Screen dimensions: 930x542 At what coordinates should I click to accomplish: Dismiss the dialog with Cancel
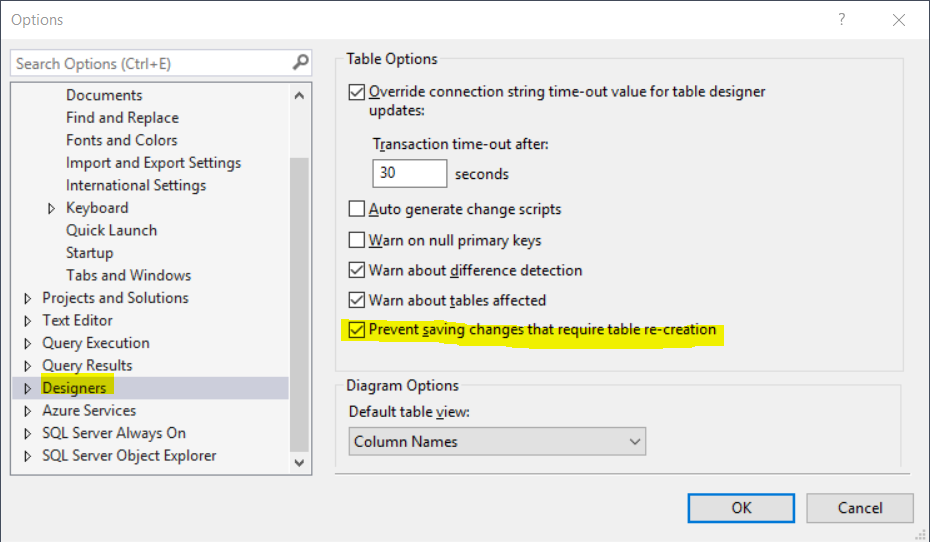click(x=859, y=508)
